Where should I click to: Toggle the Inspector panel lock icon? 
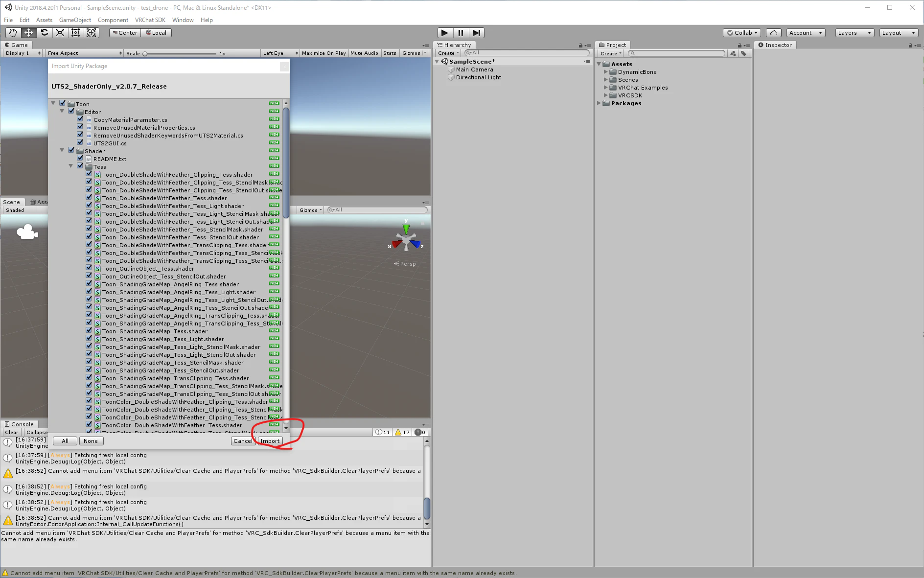coord(910,46)
